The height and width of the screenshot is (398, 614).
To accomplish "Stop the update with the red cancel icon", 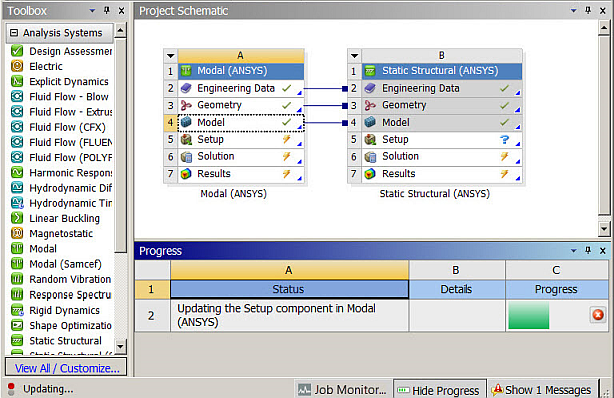I will coord(598,315).
